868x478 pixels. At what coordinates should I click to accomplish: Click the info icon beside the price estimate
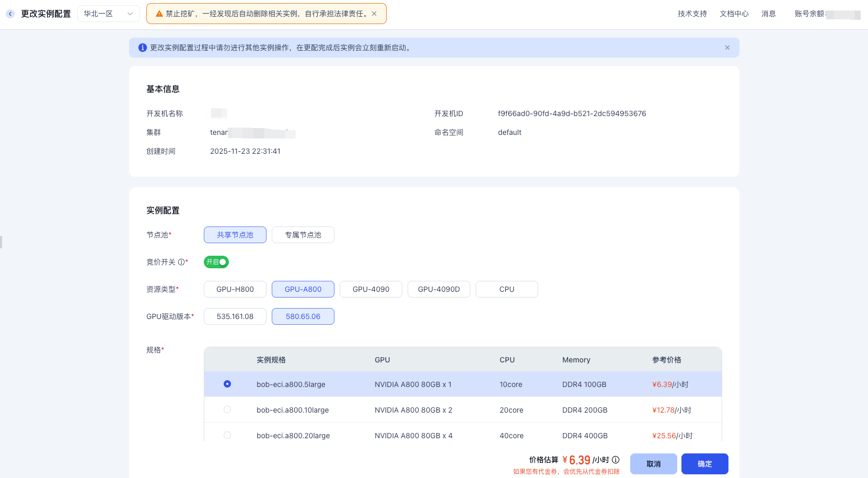(x=616, y=460)
